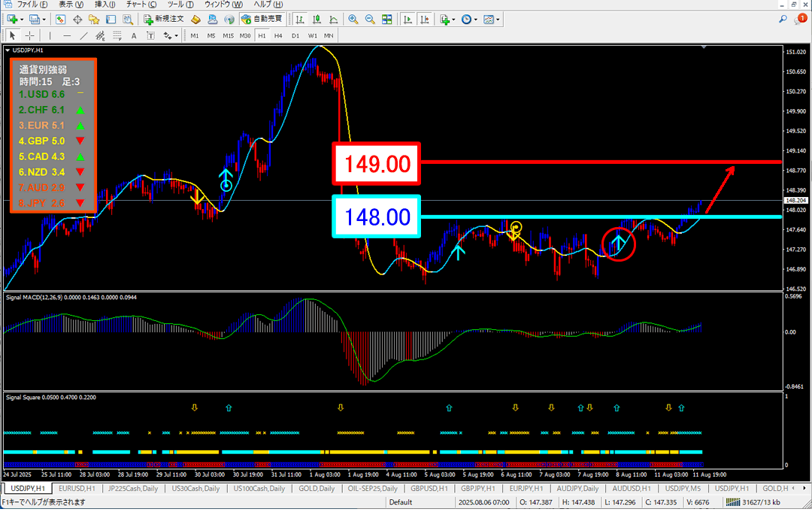This screenshot has width=812, height=512.
Task: Open the ヘルプ (H) menu
Action: point(268,5)
